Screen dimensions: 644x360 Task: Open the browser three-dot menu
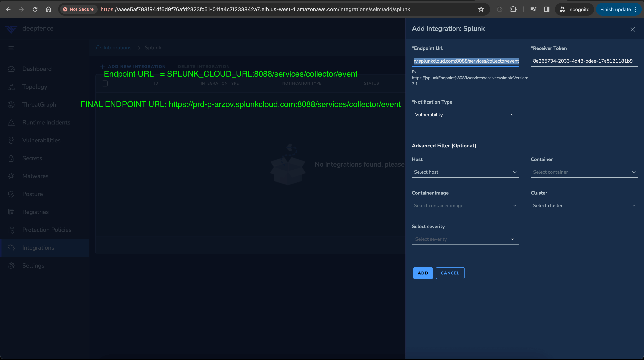point(636,9)
